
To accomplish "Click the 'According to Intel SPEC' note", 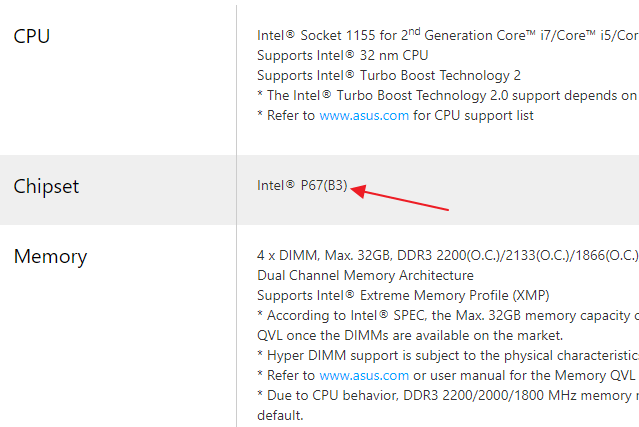I will [446, 315].
